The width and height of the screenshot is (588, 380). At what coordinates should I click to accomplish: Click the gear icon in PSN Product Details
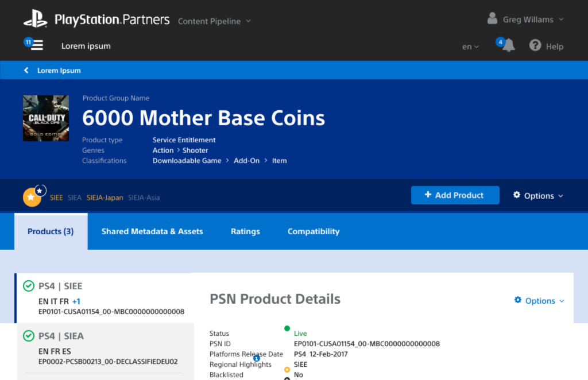(x=517, y=300)
